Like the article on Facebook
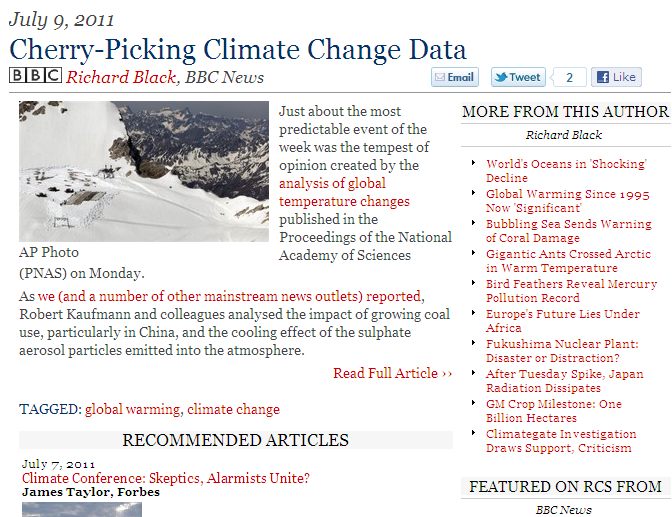This screenshot has height=517, width=672. (x=616, y=77)
